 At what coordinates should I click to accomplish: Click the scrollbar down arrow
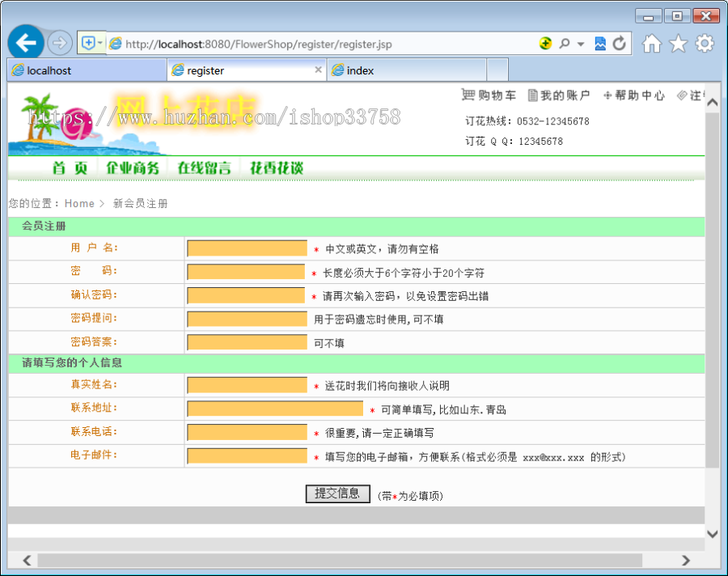713,534
